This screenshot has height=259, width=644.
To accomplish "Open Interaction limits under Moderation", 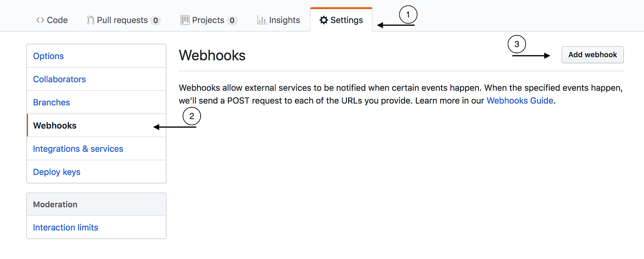I will (65, 228).
